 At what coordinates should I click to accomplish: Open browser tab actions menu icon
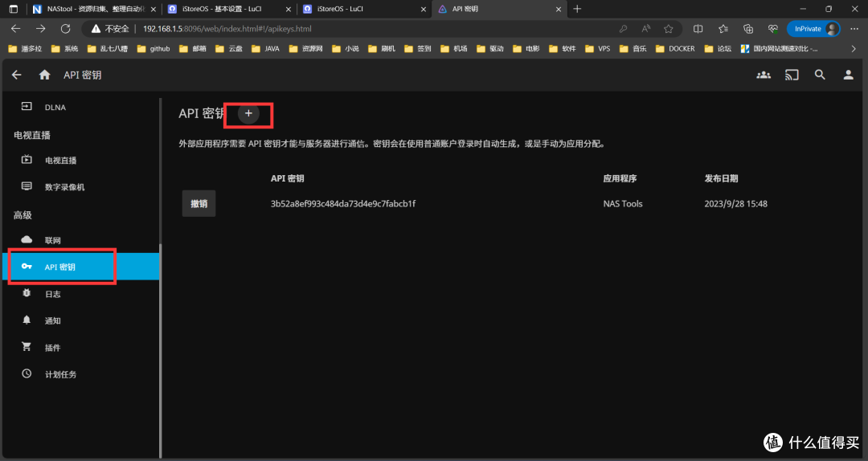pos(14,9)
